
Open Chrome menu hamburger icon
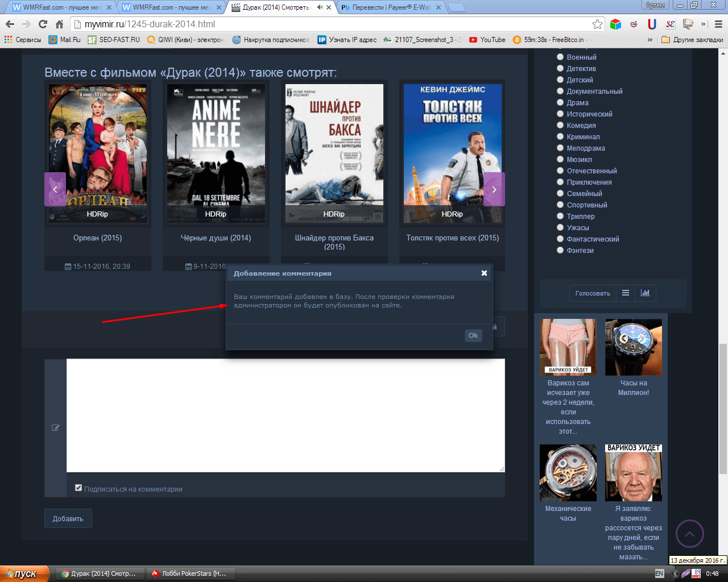[x=718, y=24]
